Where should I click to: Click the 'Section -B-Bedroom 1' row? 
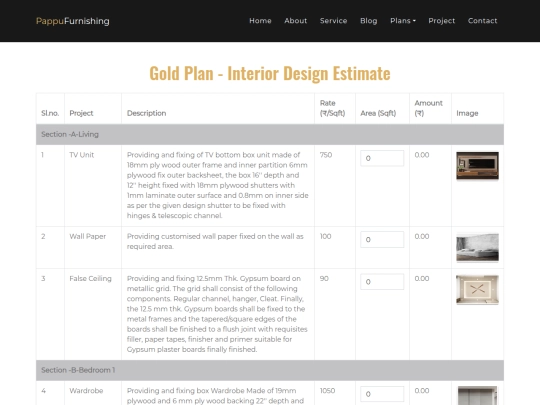pos(270,370)
